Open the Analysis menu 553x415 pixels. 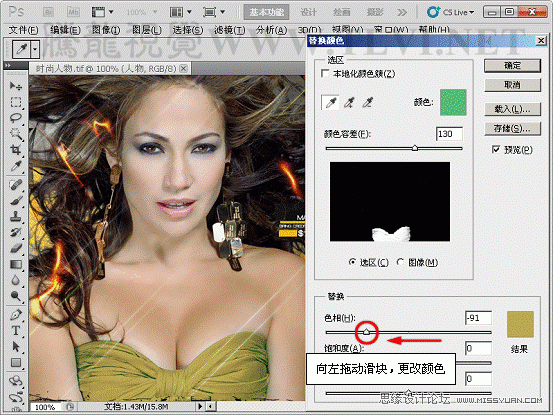pos(272,30)
